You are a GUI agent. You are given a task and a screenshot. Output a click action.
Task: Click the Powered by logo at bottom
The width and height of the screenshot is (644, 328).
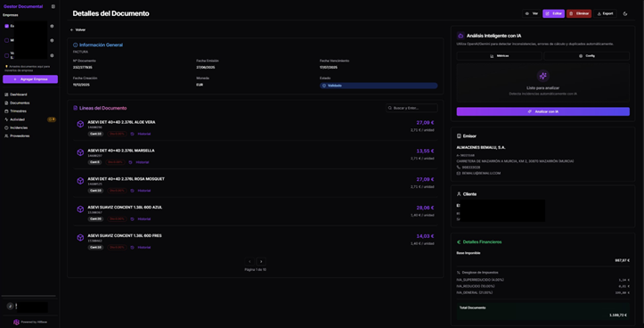click(x=16, y=323)
